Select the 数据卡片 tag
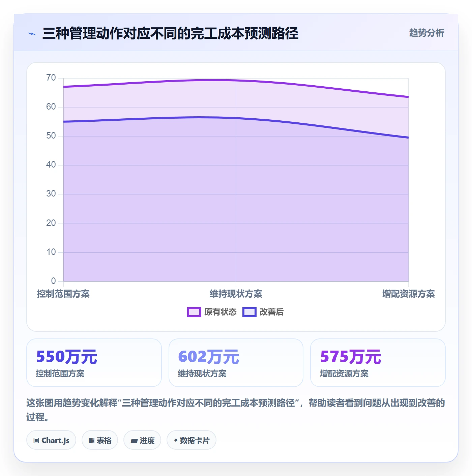Viewport: 472px width, 476px height. [x=191, y=440]
